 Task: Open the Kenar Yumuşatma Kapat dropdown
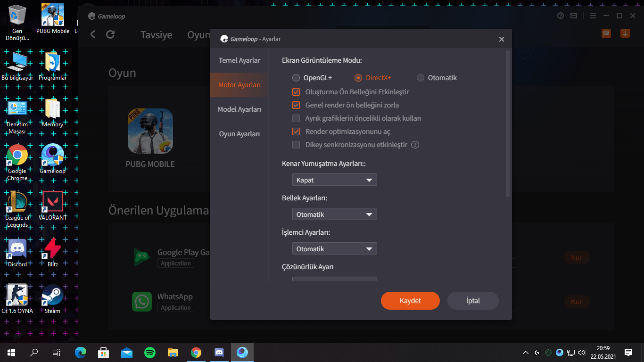click(x=335, y=180)
